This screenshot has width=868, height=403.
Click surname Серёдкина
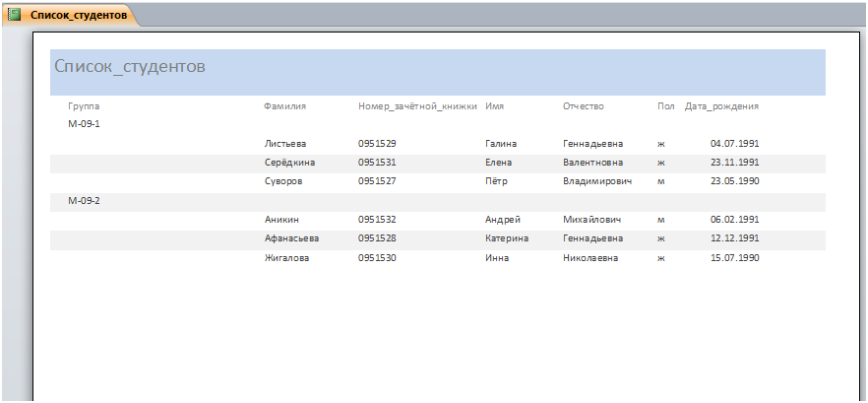coord(289,163)
